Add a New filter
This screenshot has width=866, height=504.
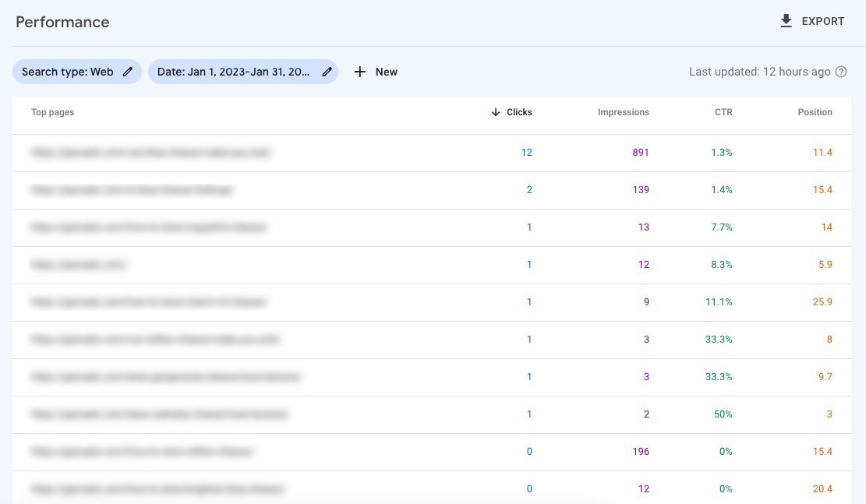(376, 72)
